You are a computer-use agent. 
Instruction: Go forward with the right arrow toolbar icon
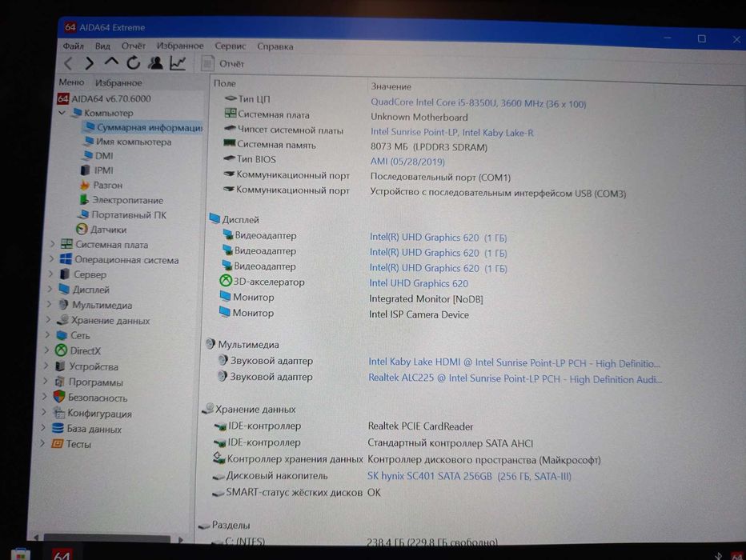point(90,62)
